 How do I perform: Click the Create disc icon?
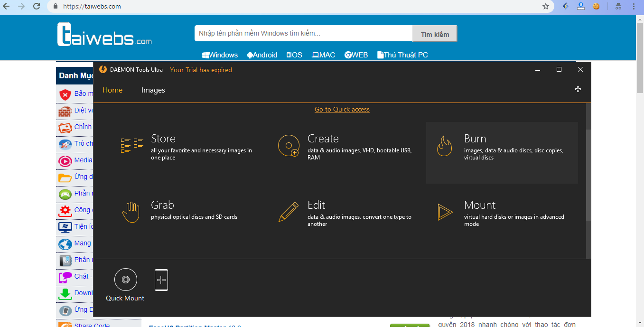[289, 146]
